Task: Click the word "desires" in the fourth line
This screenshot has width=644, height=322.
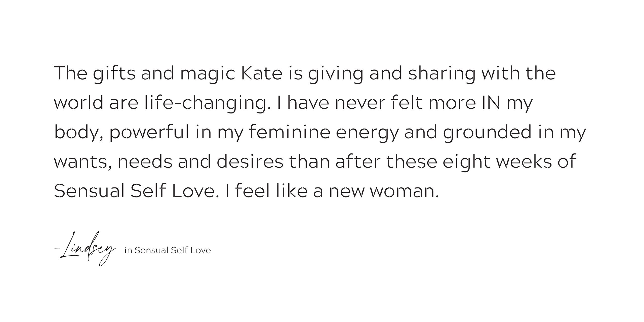Action: (250, 162)
